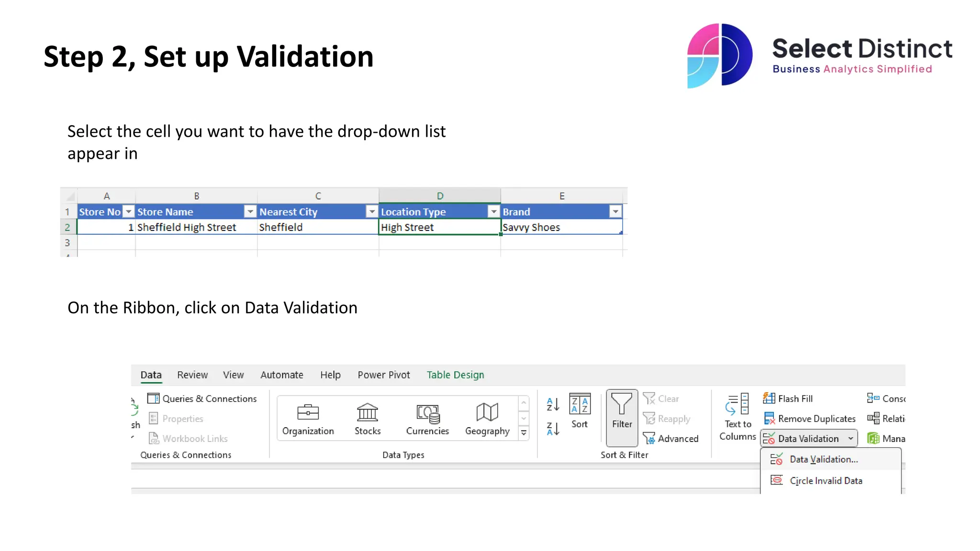Select the Geography data type
980x551 pixels.
point(487,419)
